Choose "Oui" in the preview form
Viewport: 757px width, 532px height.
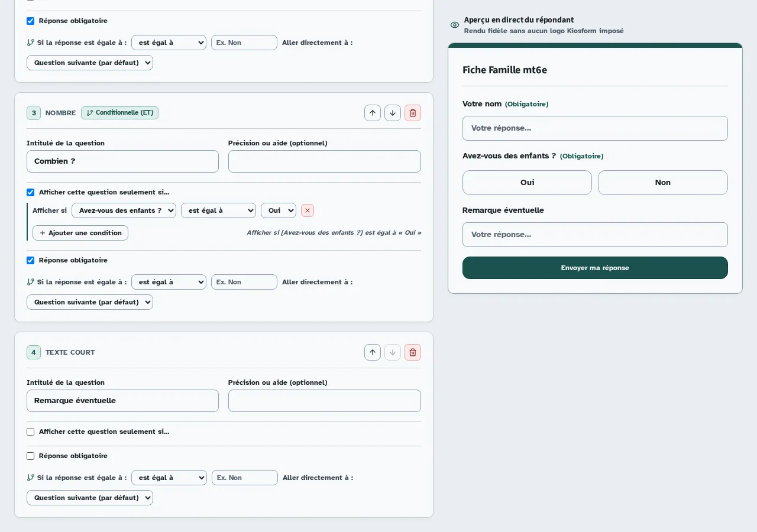tap(527, 183)
